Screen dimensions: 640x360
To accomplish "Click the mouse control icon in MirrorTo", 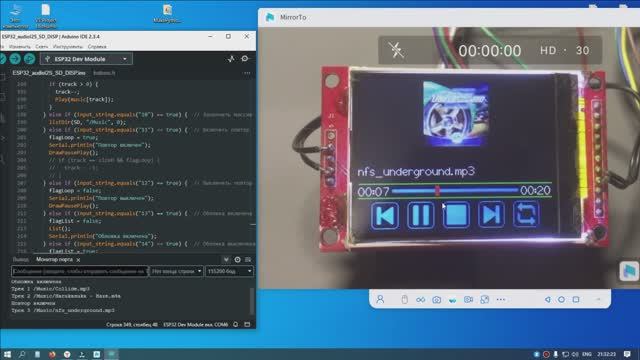I will coord(404,300).
